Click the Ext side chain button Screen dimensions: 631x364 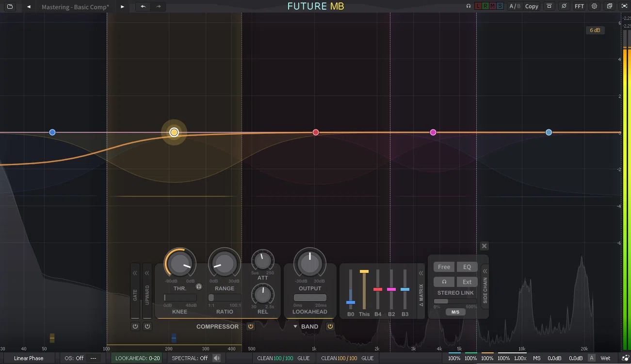(467, 282)
